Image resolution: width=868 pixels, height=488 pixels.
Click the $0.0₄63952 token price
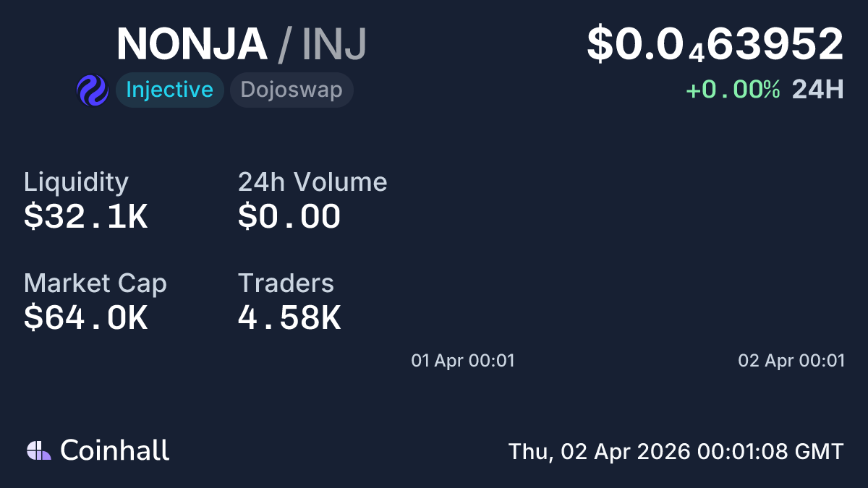coord(715,44)
